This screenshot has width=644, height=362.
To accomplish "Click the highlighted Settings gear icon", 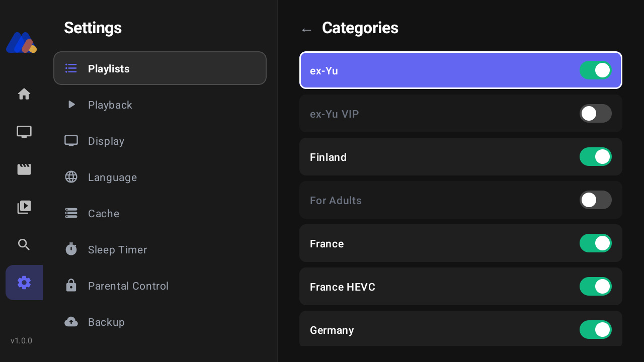I will [x=24, y=283].
